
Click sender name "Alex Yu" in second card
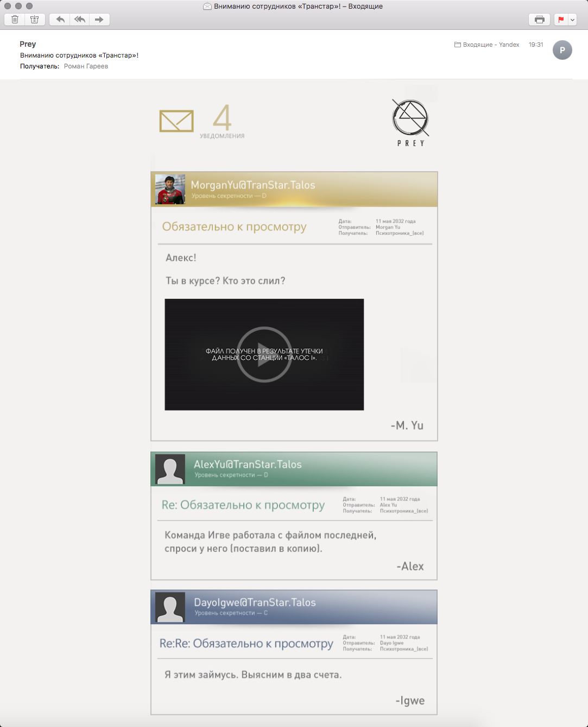point(388,505)
